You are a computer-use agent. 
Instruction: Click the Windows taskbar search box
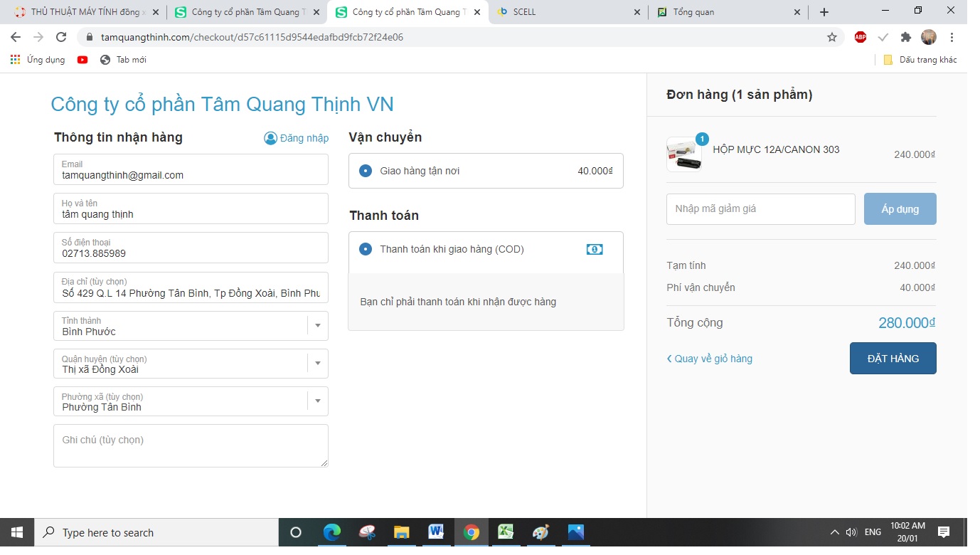point(156,532)
